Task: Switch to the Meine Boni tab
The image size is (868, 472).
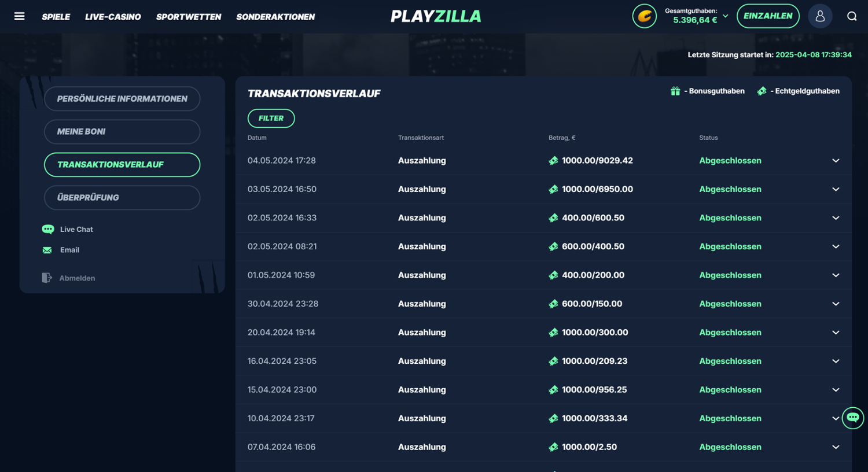Action: point(122,132)
